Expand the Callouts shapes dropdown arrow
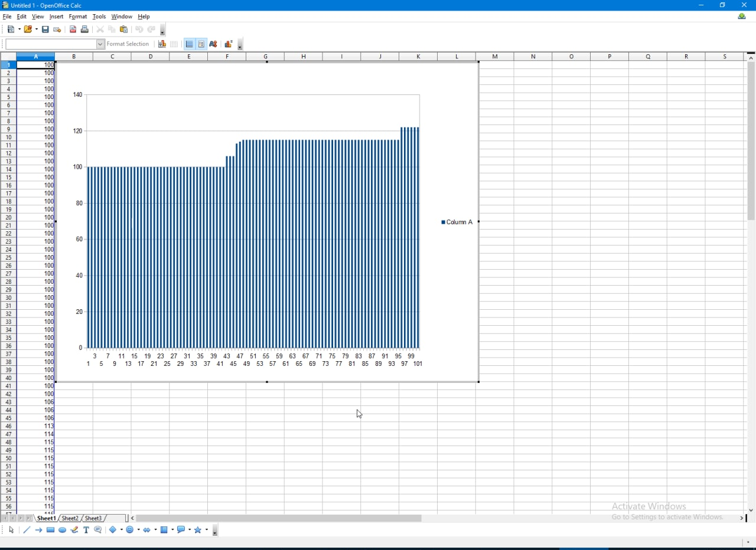The width and height of the screenshot is (756, 550). click(189, 530)
